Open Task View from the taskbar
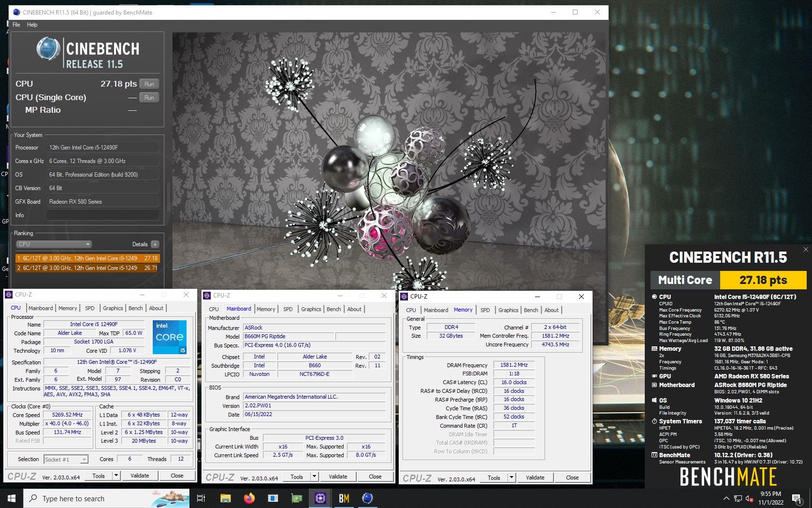 (201, 498)
